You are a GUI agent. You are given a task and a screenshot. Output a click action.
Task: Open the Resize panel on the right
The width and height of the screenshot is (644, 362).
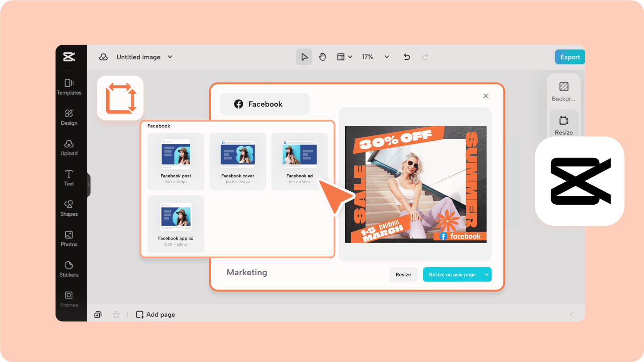click(563, 125)
